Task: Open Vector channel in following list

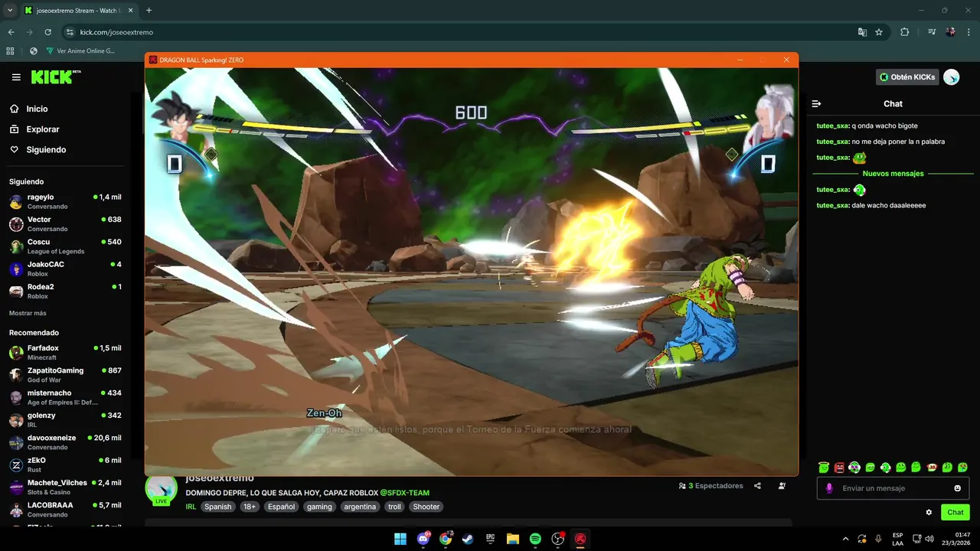Action: [x=65, y=224]
